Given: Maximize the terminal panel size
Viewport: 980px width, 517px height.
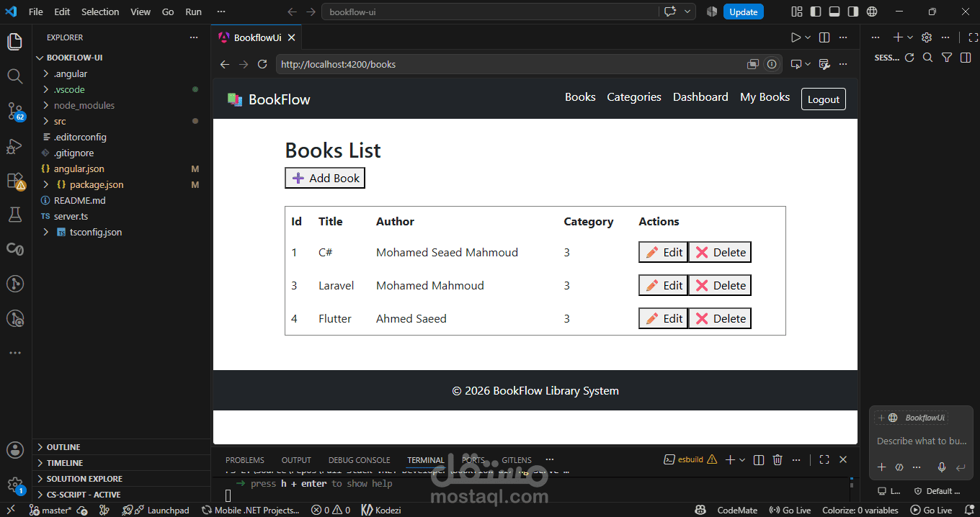Looking at the screenshot, I should (x=824, y=459).
